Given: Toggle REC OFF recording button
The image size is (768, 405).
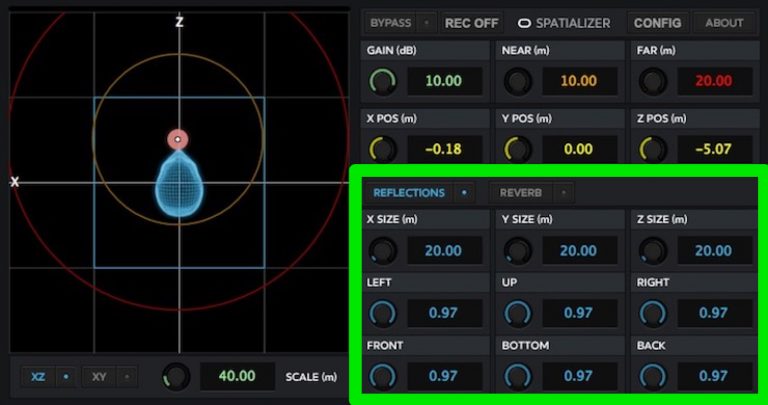Looking at the screenshot, I should coord(471,22).
